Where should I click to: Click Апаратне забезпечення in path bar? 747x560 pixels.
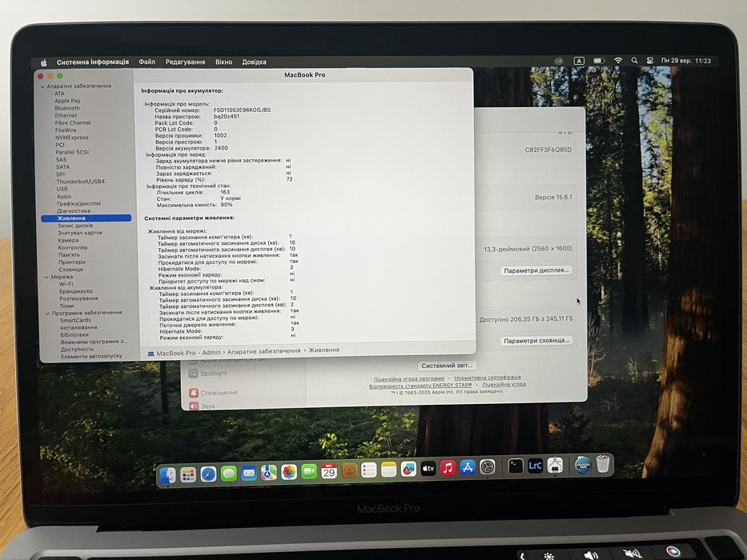263,351
